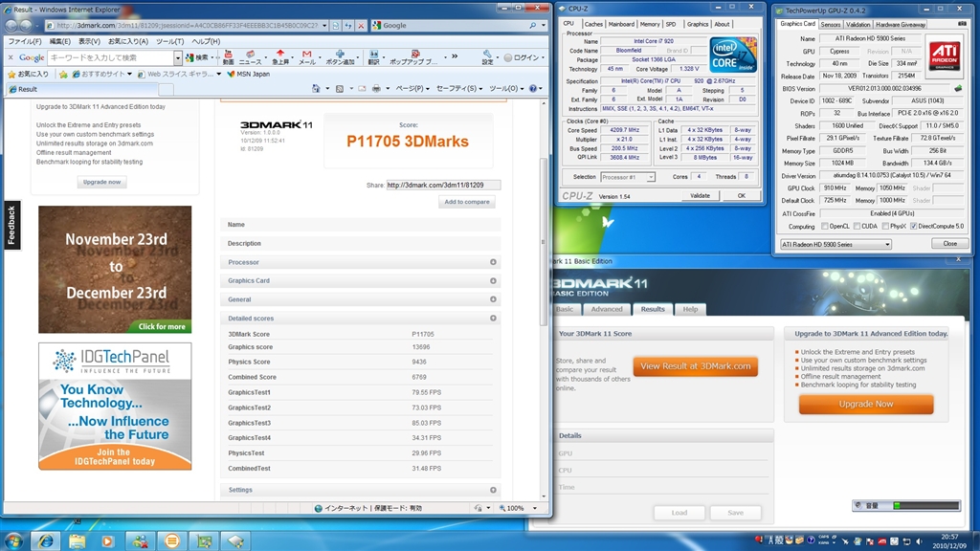Toggle the CUDA checkbox in GPU-Z

tap(857, 226)
